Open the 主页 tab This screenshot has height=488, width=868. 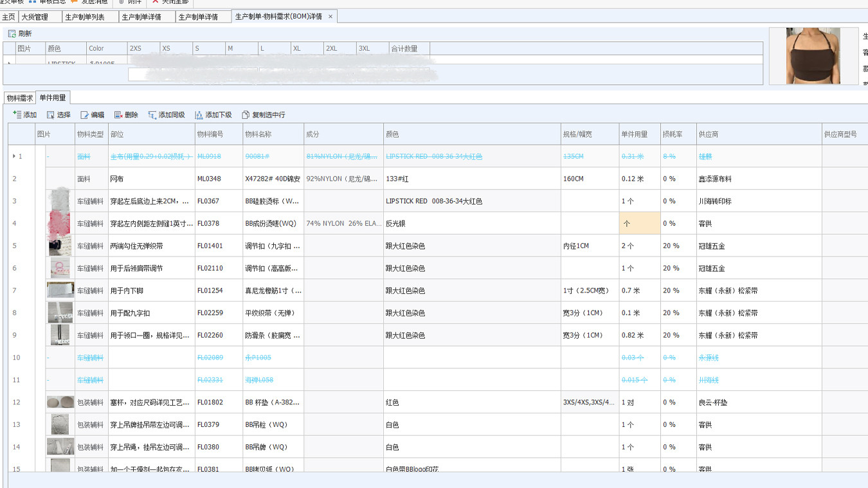coord(9,16)
